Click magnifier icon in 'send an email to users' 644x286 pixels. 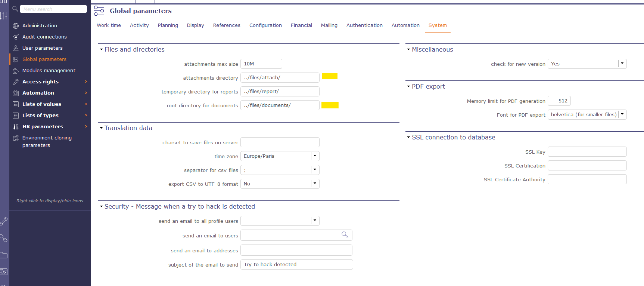(345, 235)
